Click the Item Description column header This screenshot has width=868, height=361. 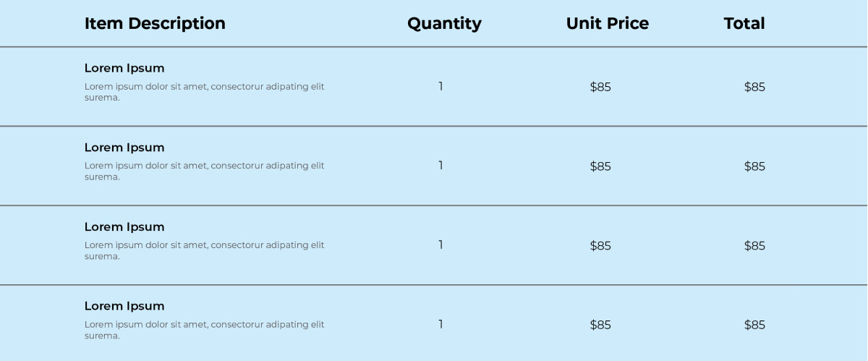(x=155, y=23)
